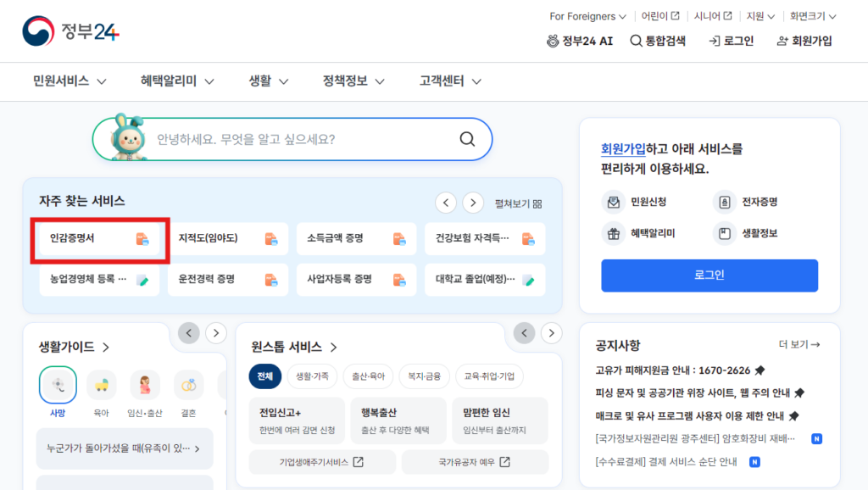Open 국가유공자 예우 external link
Image resolution: width=868 pixels, height=490 pixels.
click(475, 462)
